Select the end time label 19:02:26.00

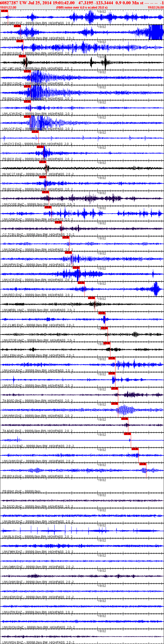click(x=156, y=8)
